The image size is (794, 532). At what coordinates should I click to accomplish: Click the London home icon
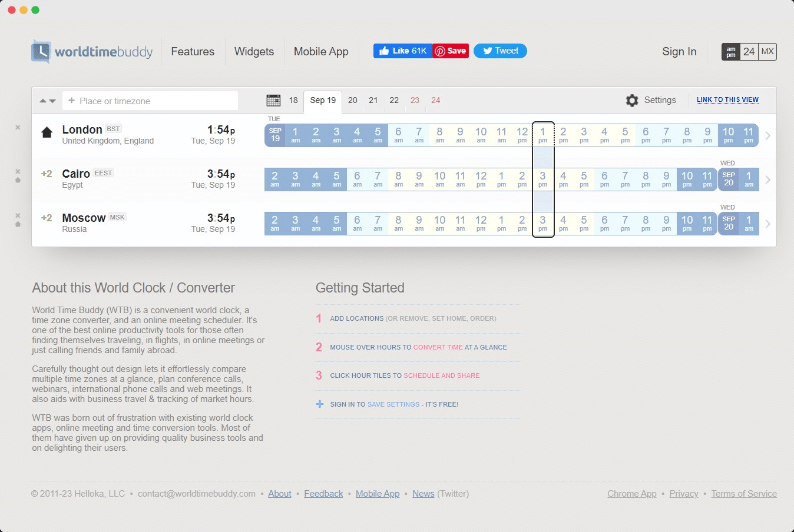tap(47, 132)
